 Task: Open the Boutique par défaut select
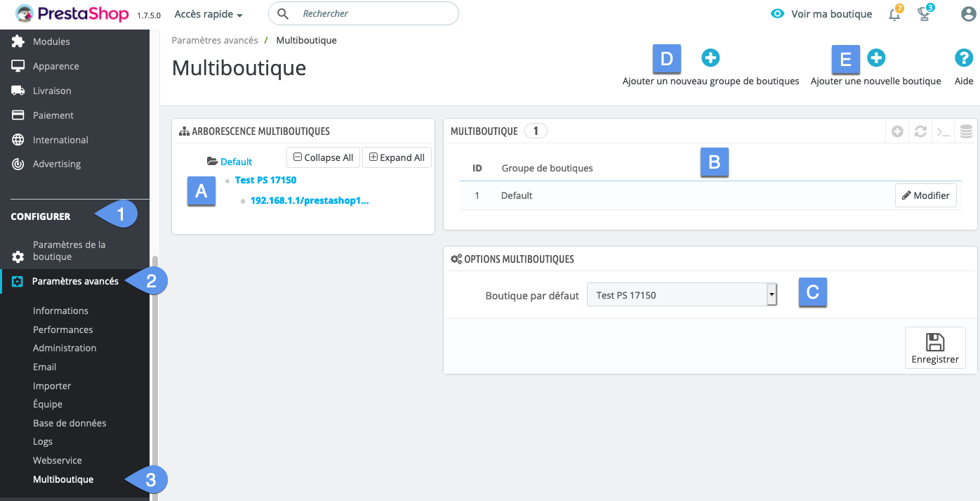[682, 295]
